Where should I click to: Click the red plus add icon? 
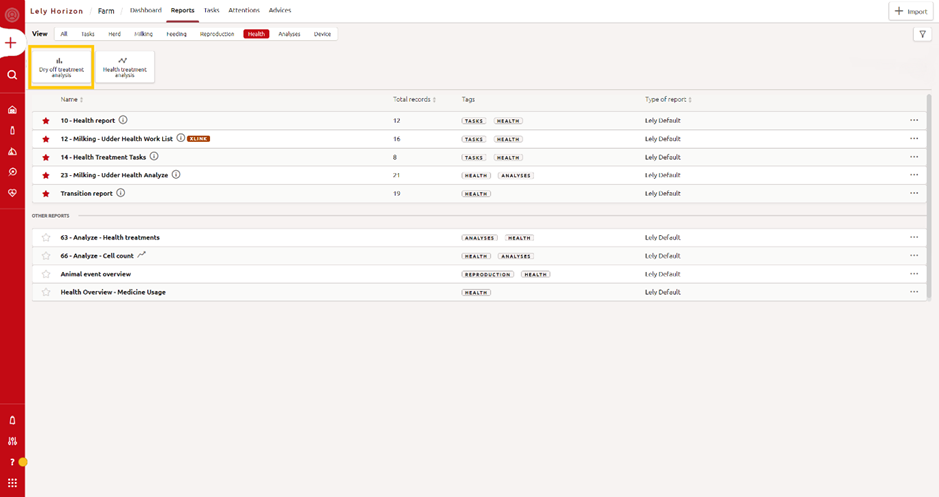pyautogui.click(x=10, y=43)
